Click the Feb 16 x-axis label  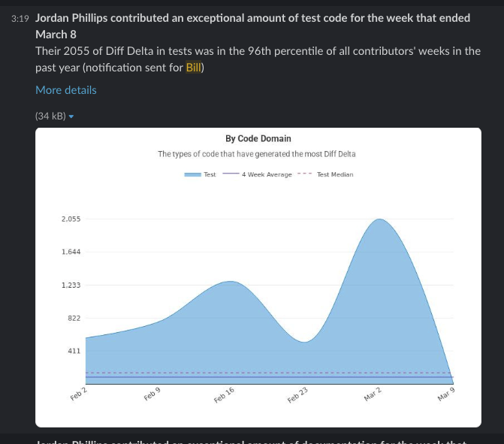(x=225, y=396)
